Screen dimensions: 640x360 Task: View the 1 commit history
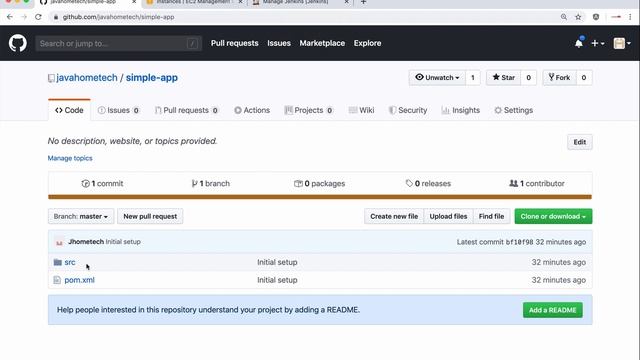click(x=102, y=184)
